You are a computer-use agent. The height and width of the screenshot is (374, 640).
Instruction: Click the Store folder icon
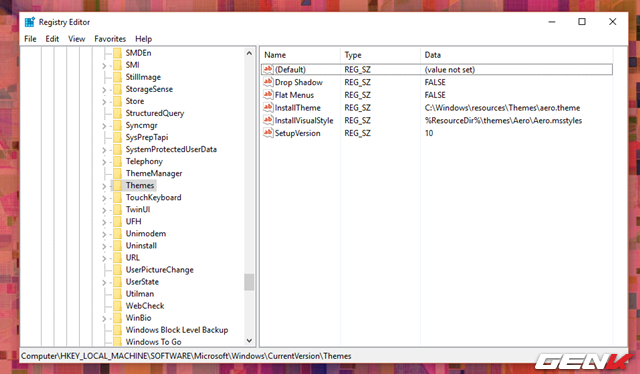click(x=117, y=101)
